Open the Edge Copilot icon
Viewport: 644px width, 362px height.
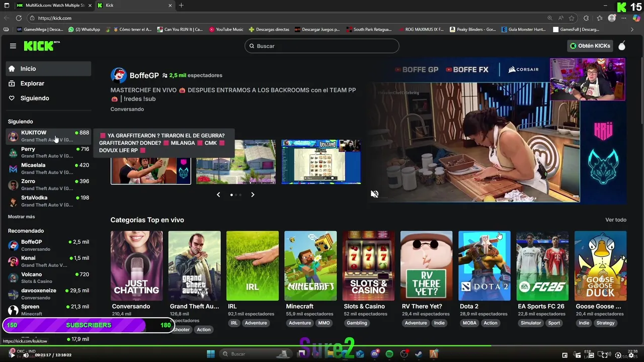(636, 18)
